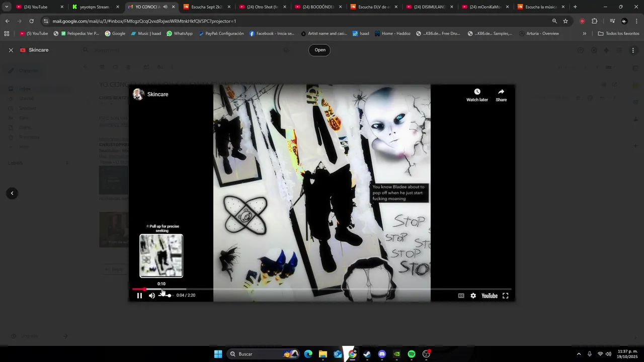Open the Windows Start menu
The width and height of the screenshot is (644, 362).
218,354
